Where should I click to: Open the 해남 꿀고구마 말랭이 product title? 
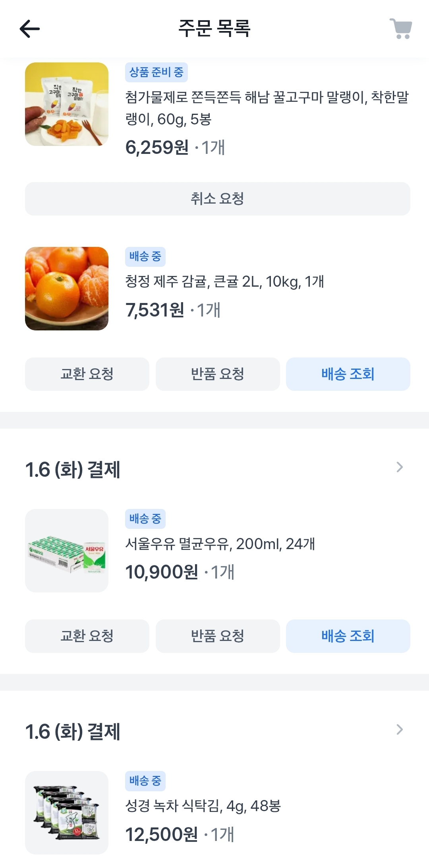[x=267, y=108]
